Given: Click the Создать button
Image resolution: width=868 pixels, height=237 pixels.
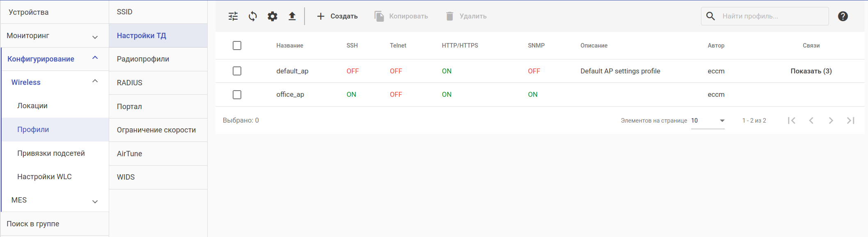Looking at the screenshot, I should [337, 16].
